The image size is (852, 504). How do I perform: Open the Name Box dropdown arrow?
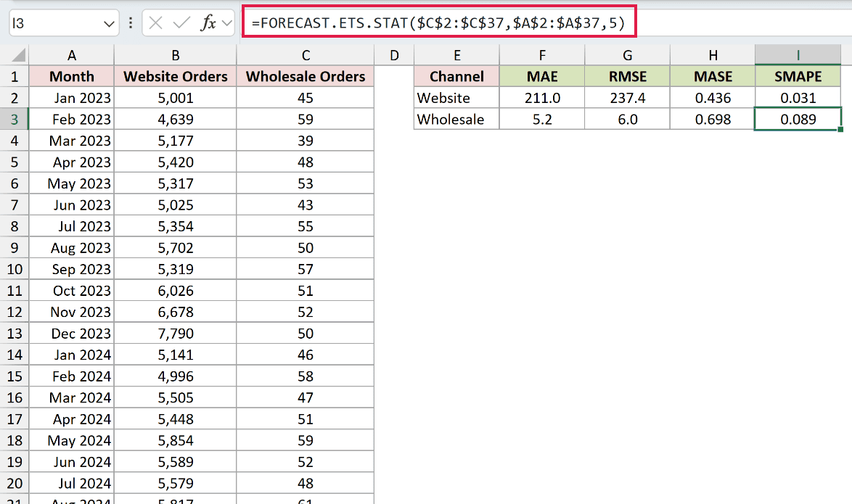point(109,24)
